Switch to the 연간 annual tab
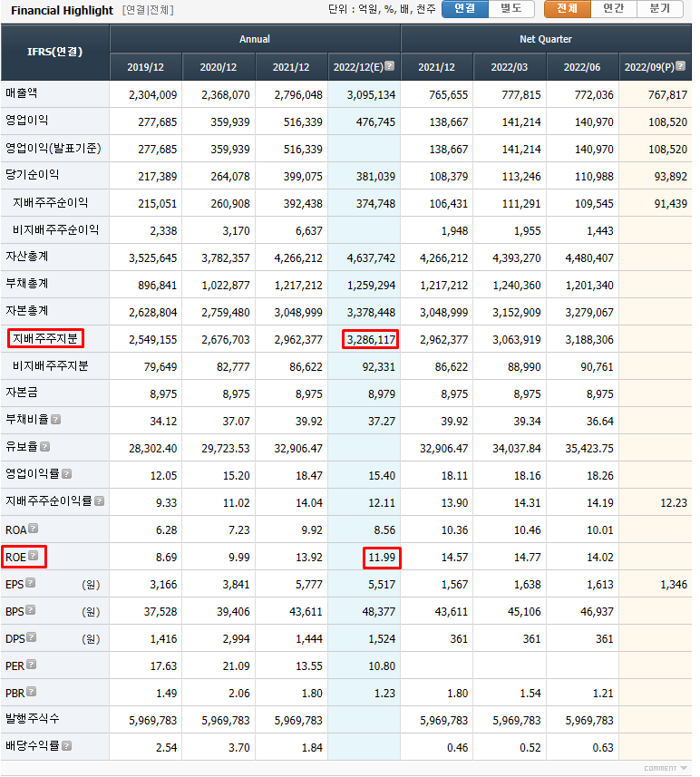700x777 pixels. (x=613, y=9)
